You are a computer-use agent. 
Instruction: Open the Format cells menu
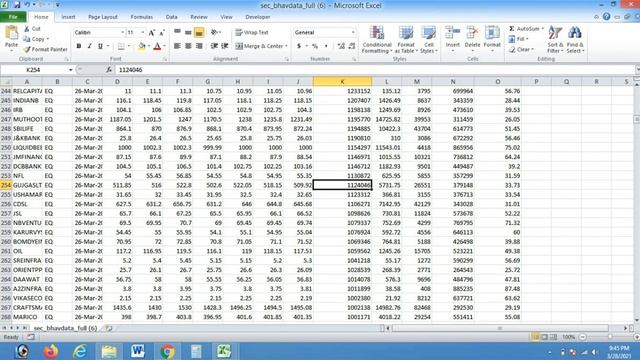(x=492, y=38)
